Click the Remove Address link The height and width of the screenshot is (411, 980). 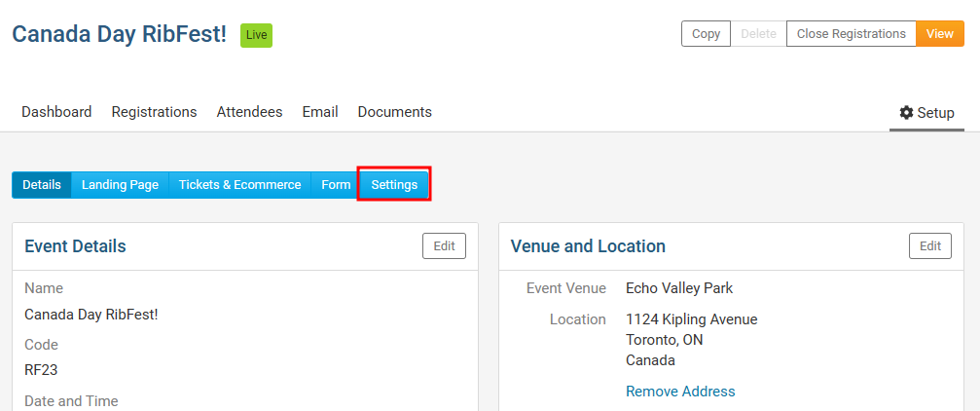point(680,392)
